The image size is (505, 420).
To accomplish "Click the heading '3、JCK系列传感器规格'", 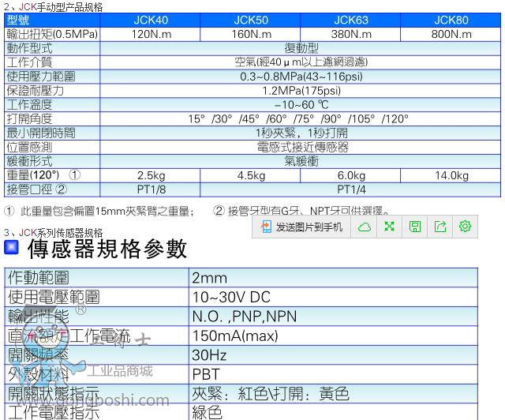I will point(54,233).
